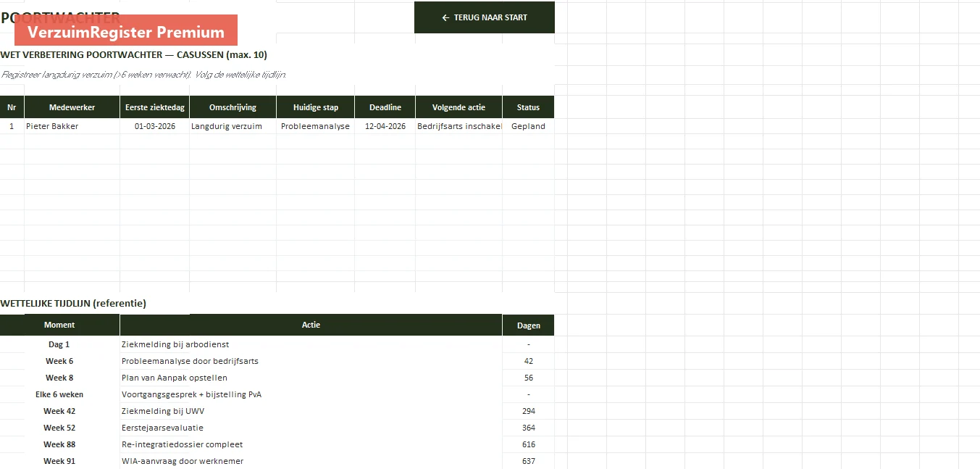Click the 'Nr' column header

[12, 107]
